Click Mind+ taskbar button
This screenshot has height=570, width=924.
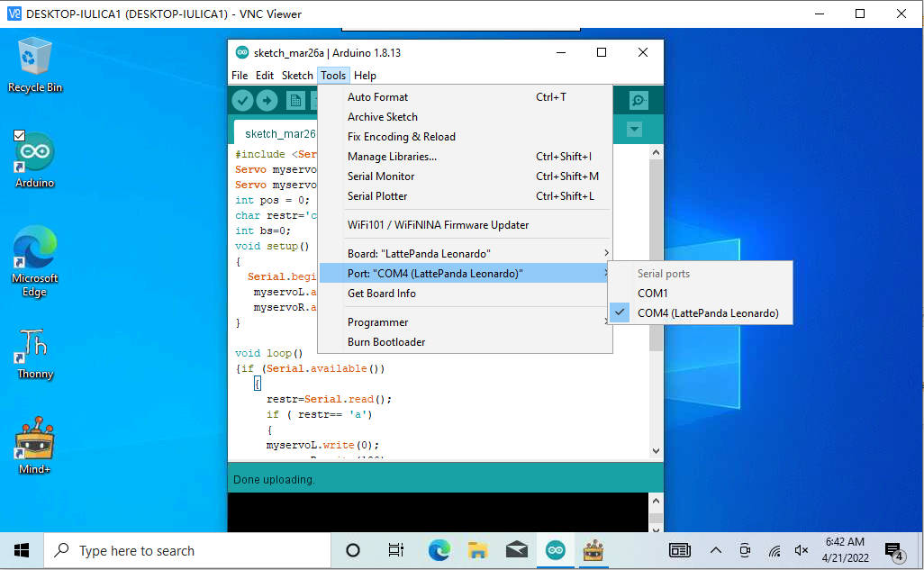[593, 550]
